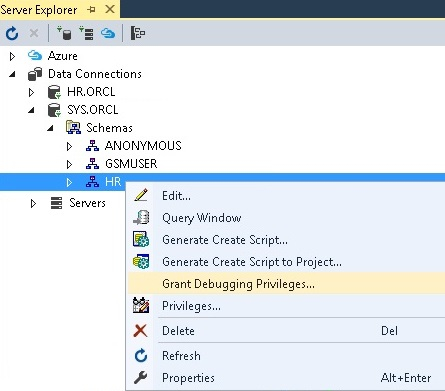Click the Query Window database icon

[x=141, y=217]
